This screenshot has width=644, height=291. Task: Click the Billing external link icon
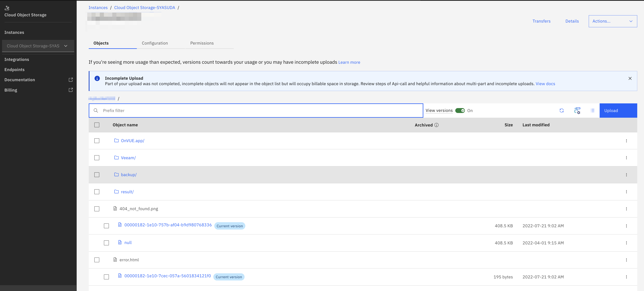pyautogui.click(x=71, y=90)
